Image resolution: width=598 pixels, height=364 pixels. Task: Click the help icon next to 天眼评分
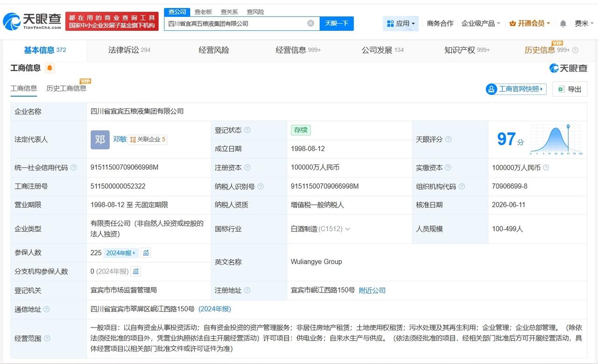(x=448, y=139)
